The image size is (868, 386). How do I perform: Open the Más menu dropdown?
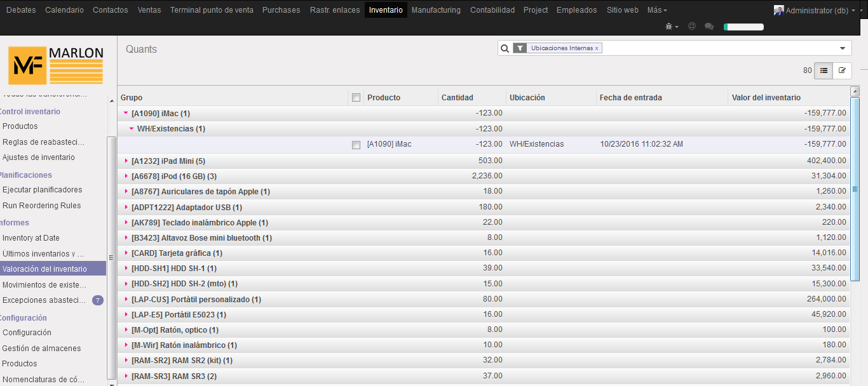click(657, 10)
